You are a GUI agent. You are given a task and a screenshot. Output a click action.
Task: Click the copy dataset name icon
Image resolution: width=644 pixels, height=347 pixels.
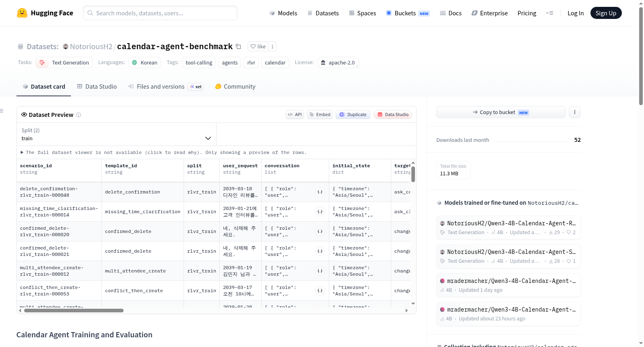(x=238, y=46)
